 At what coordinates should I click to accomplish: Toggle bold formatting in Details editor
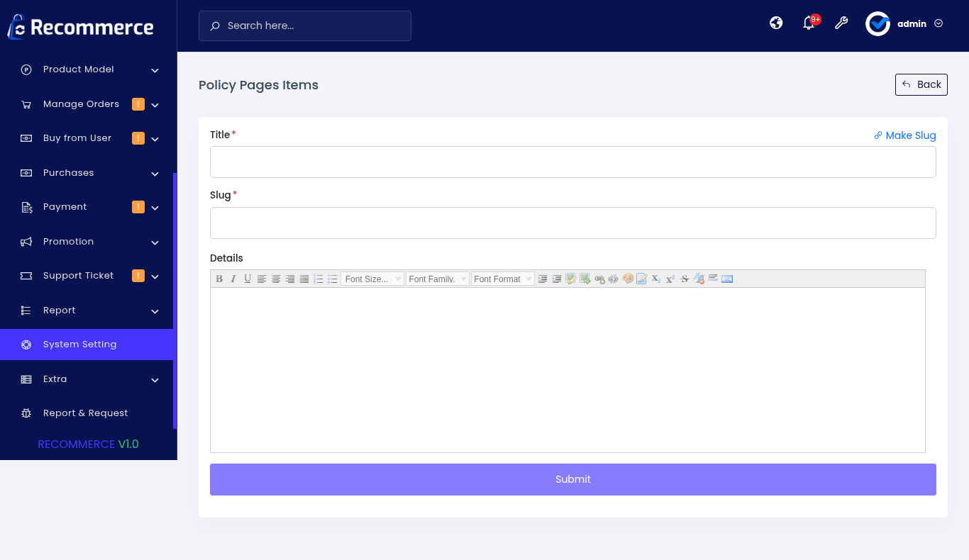point(218,279)
